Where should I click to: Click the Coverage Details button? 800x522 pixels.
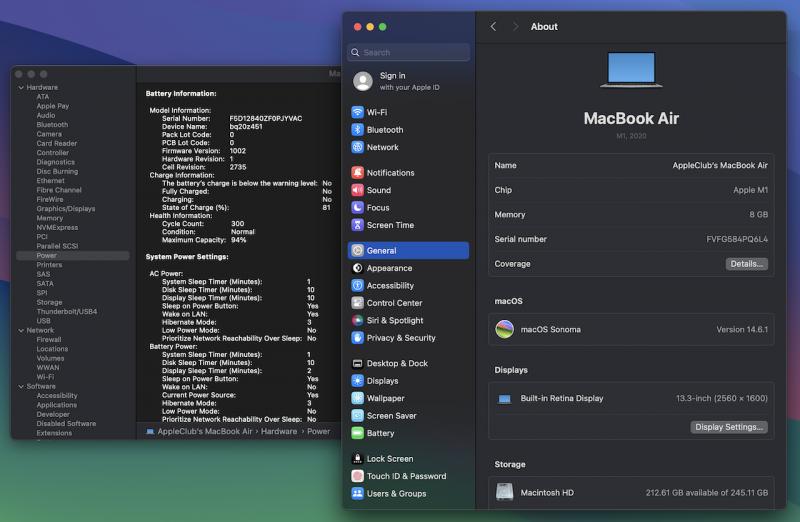(x=746, y=264)
